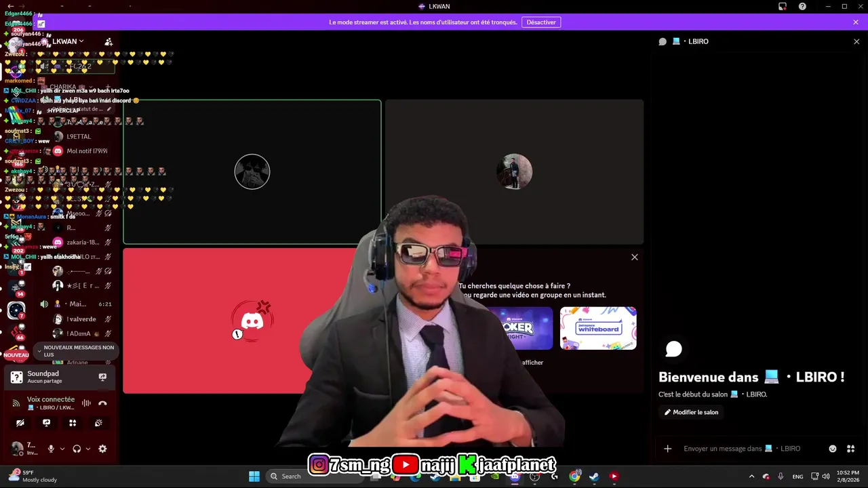Select the L9ETTAL voice member
The image size is (868, 488).
tap(79, 136)
